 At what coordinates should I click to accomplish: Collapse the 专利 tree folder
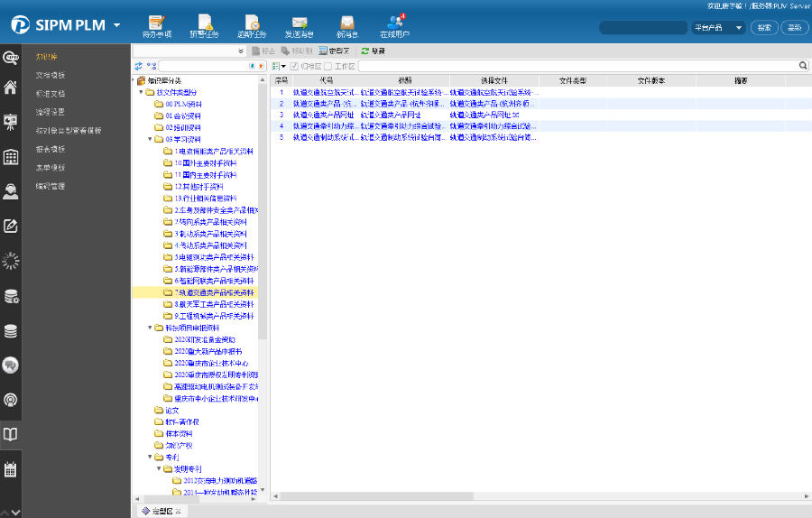tap(149, 458)
